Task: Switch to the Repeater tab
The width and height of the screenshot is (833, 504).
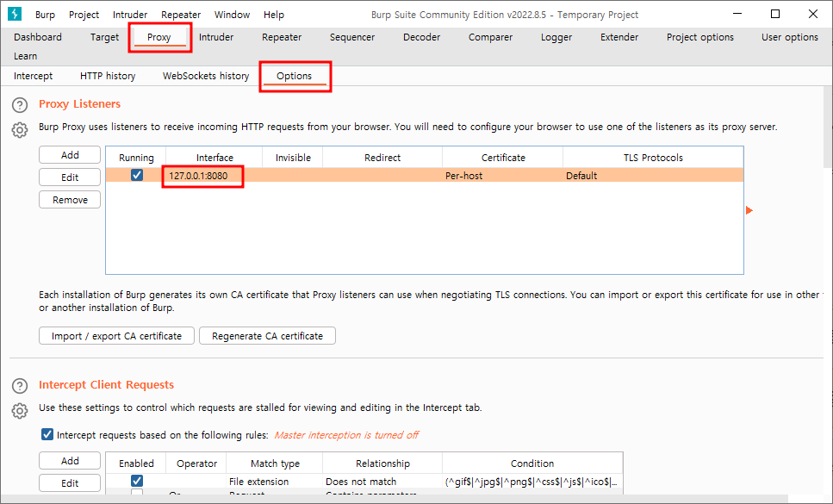Action: [x=282, y=37]
